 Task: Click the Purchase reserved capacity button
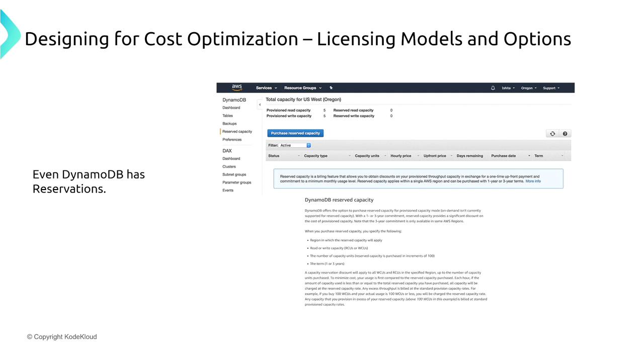295,133
